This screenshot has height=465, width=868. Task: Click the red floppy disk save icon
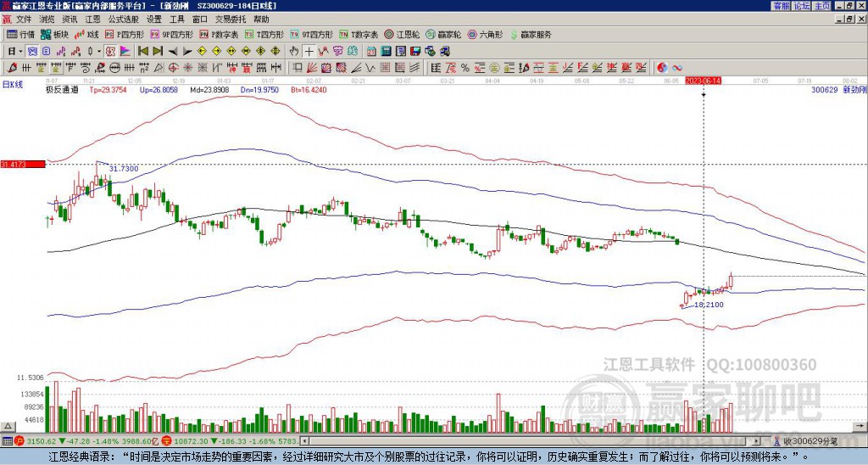tap(415, 52)
